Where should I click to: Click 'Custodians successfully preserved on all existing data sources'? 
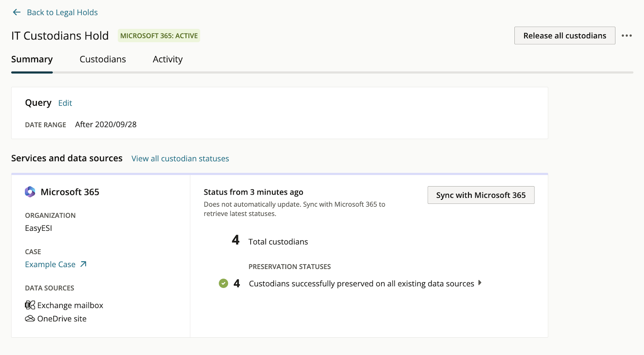[361, 284]
